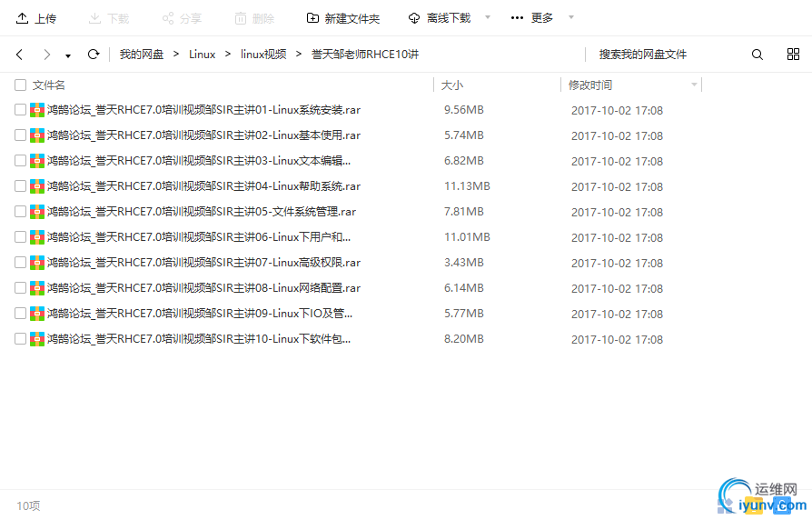Click rar icon of 06-Linux下用户和 file
The image size is (812, 520).
tap(37, 237)
